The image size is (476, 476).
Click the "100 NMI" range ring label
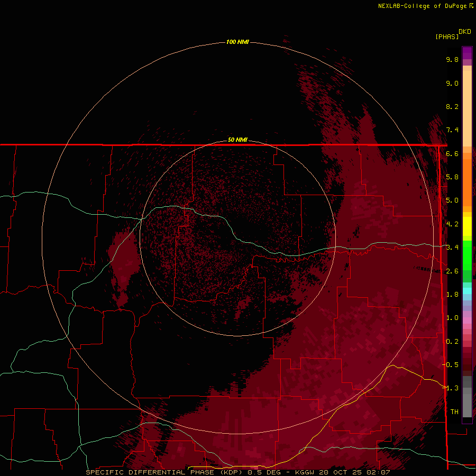point(237,42)
